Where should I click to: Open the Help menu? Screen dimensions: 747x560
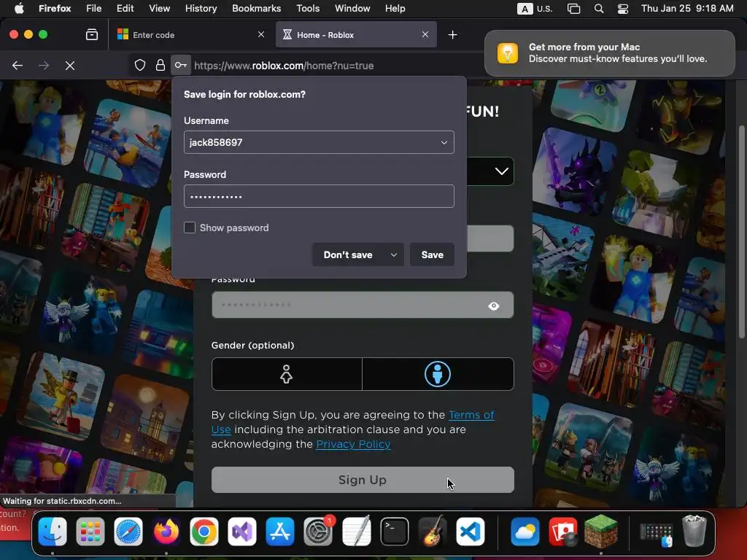pos(395,8)
